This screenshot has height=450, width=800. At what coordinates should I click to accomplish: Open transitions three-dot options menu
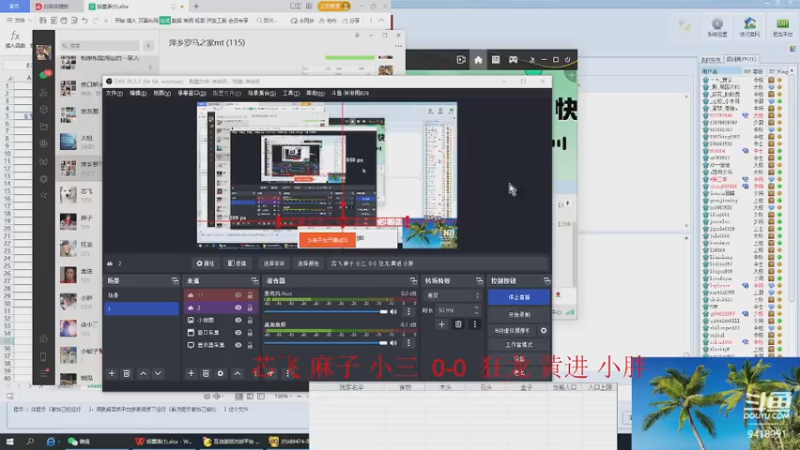coord(474,324)
